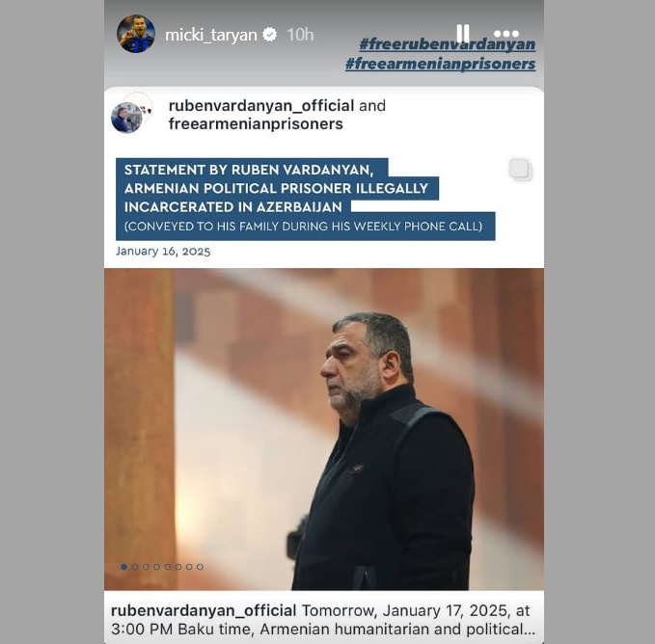Open micki_taryan profile picture

[x=136, y=34]
